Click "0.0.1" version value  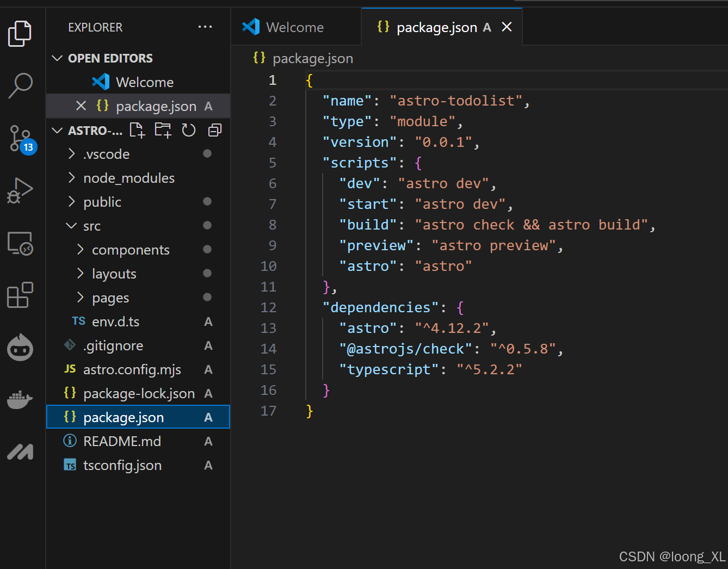pos(443,142)
